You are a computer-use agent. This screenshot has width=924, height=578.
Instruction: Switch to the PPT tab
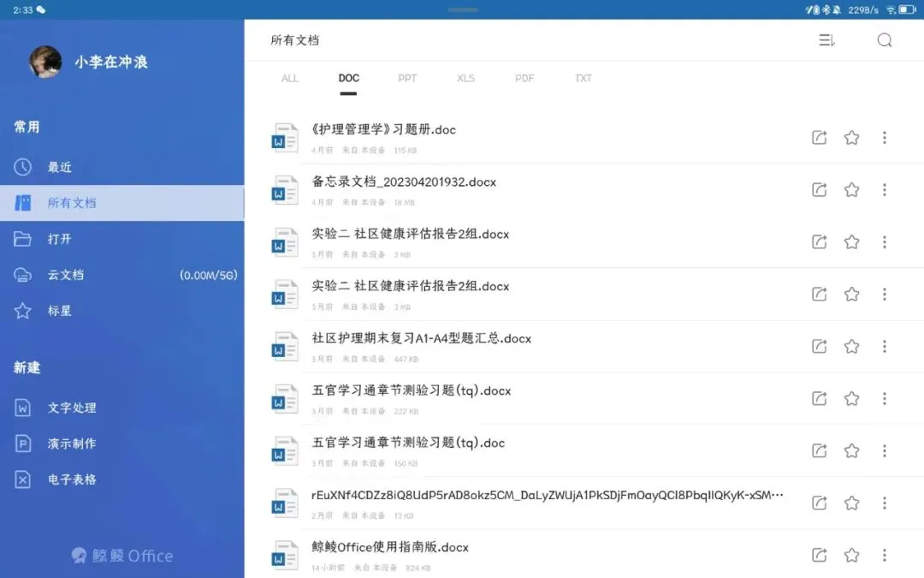[407, 79]
